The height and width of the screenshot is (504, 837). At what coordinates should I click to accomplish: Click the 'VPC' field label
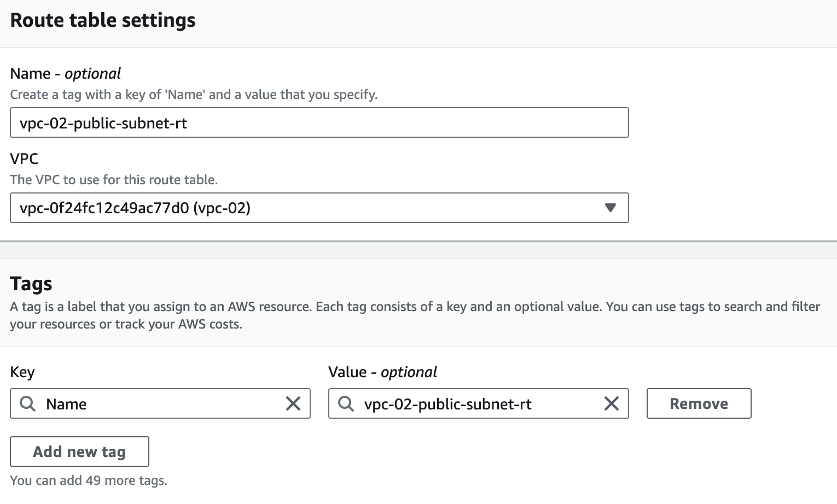pyautogui.click(x=24, y=159)
